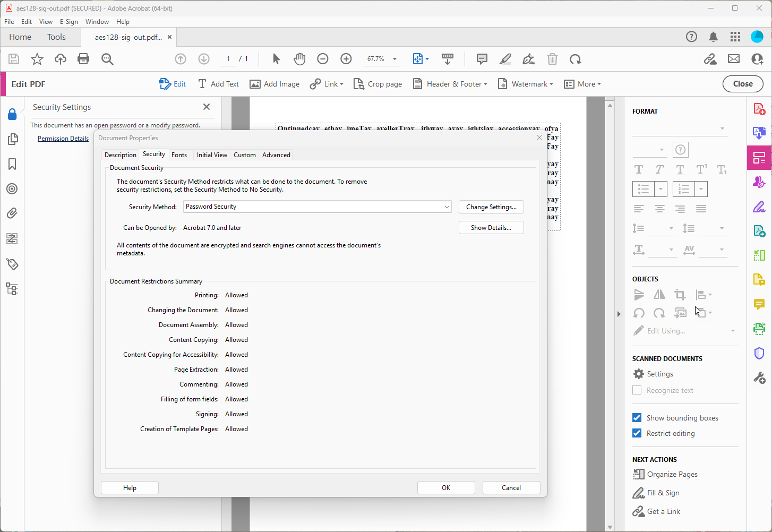Click the Change Settings button
Screen dimensions: 772x532
click(x=491, y=207)
